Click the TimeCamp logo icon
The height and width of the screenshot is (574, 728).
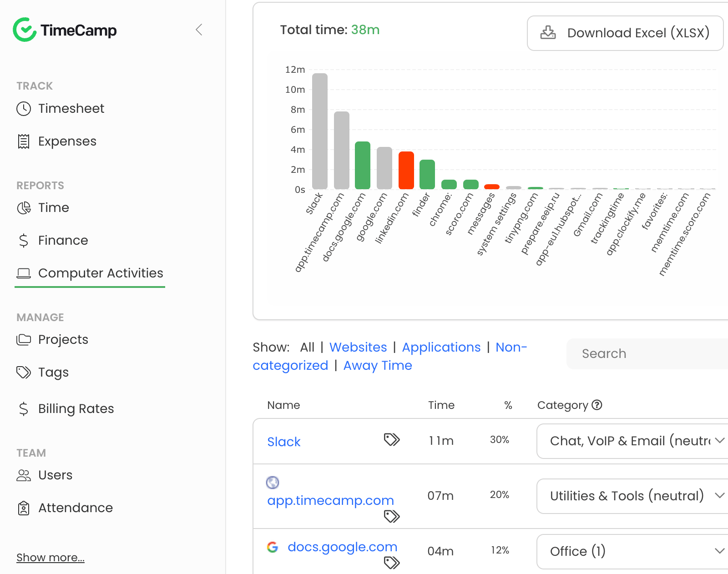(x=25, y=30)
